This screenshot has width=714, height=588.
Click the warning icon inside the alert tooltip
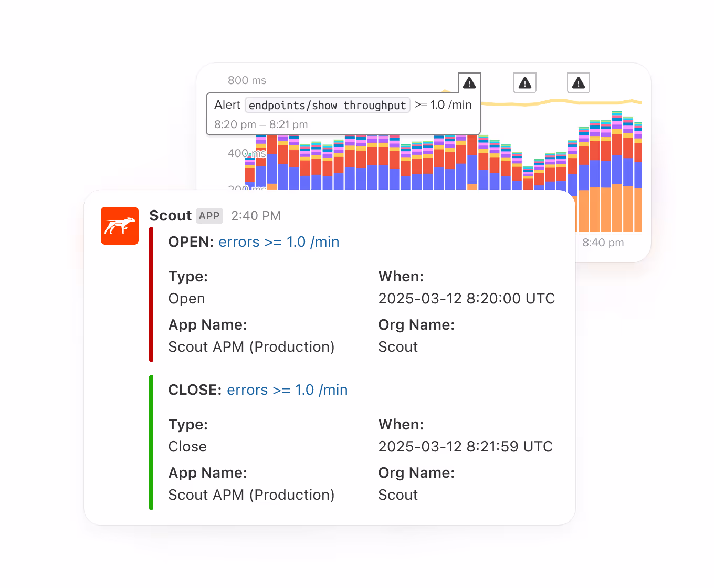pyautogui.click(x=469, y=82)
